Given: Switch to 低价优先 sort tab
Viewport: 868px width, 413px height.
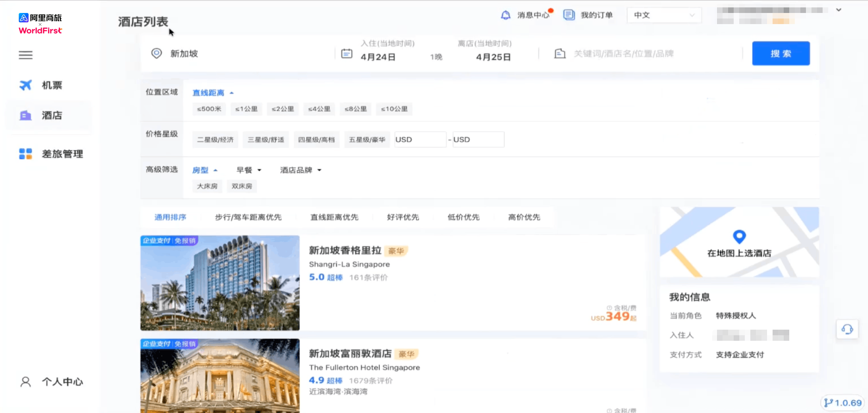Looking at the screenshot, I should pyautogui.click(x=463, y=217).
